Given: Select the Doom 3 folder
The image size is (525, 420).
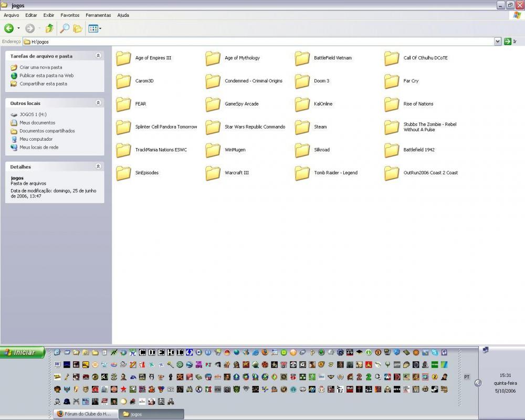Looking at the screenshot, I should (x=302, y=81).
